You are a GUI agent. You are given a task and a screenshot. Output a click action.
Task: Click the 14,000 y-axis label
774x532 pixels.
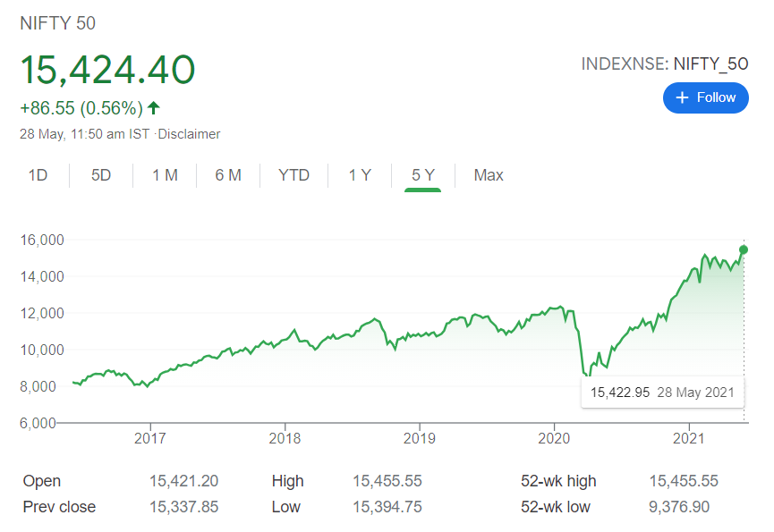pyautogui.click(x=42, y=276)
